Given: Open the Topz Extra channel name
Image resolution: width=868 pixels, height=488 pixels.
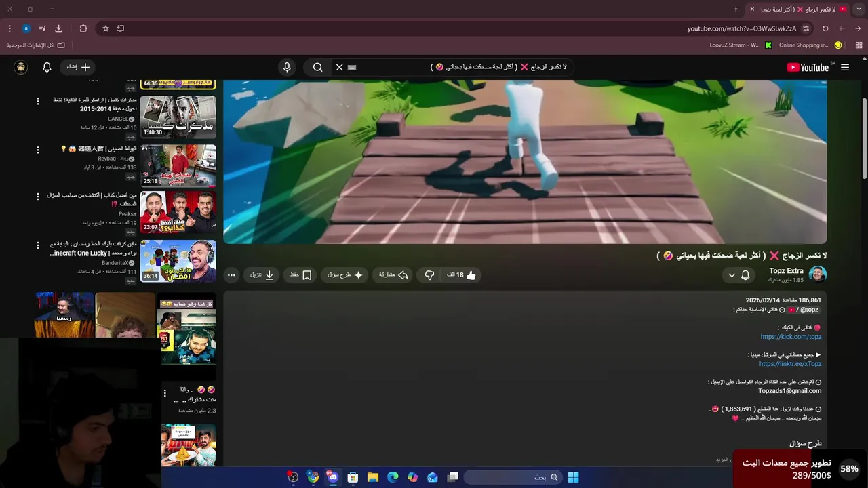Looking at the screenshot, I should coord(786,270).
